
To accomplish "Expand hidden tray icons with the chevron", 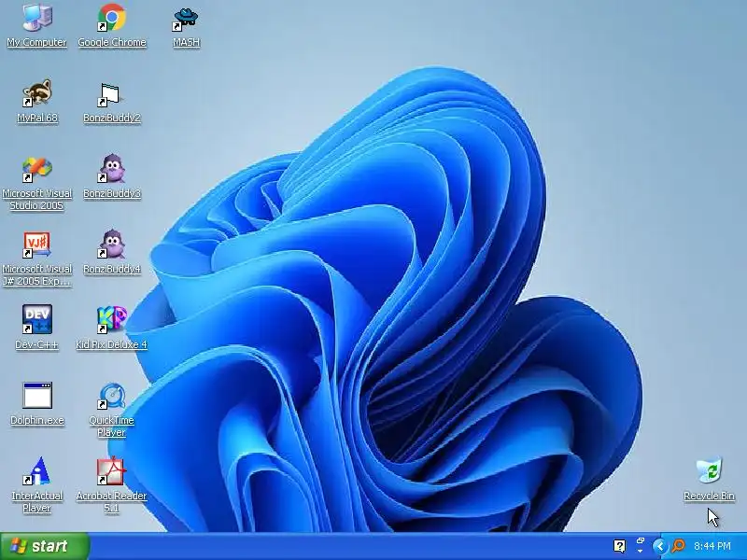I will pyautogui.click(x=660, y=546).
